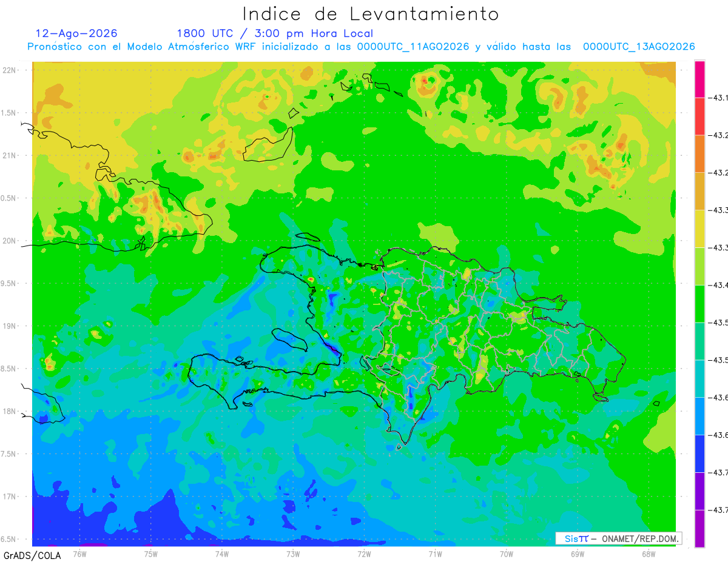Click the '21N' latitude label
728x562 pixels.
click(10, 155)
